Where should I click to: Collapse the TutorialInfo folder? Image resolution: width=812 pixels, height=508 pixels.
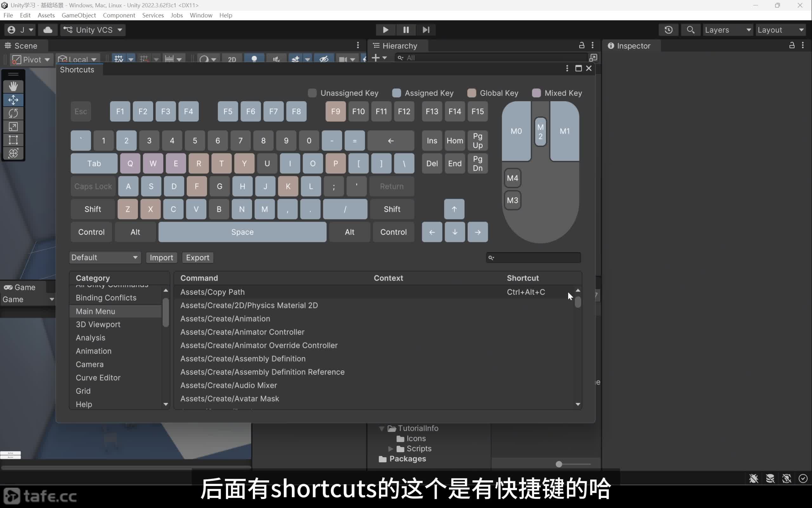click(382, 429)
